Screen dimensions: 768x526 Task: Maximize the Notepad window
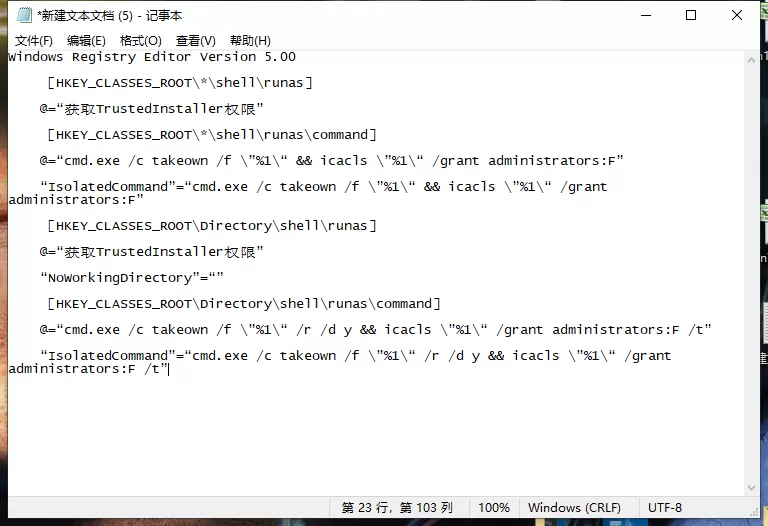tap(691, 15)
